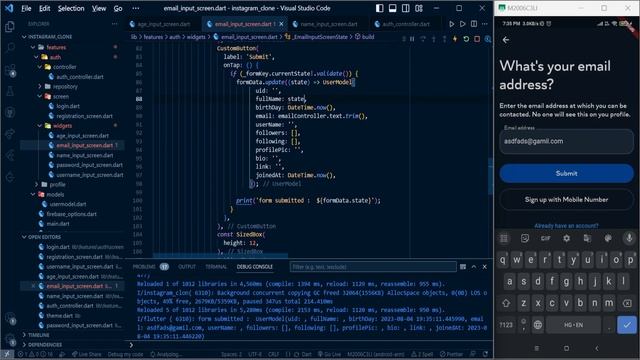Tap the blue Submit button in phone

click(x=567, y=173)
